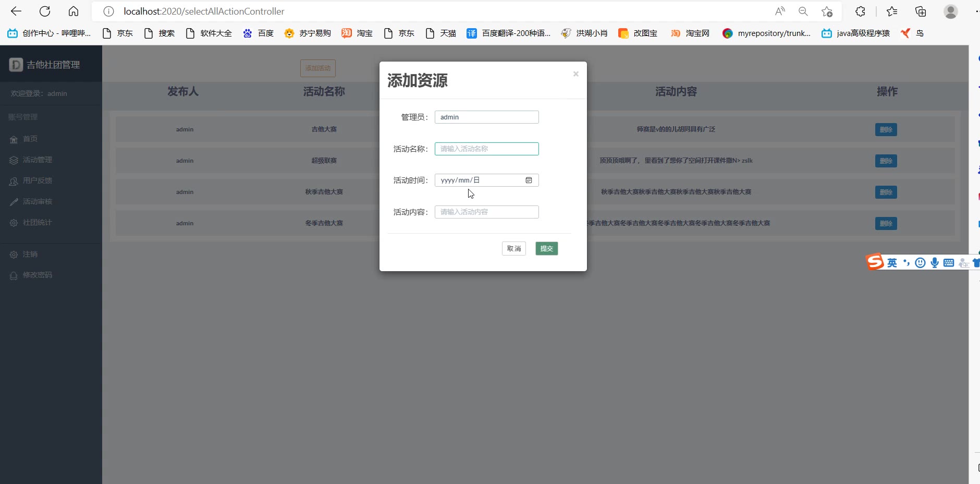Add this page to favorites

827,11
